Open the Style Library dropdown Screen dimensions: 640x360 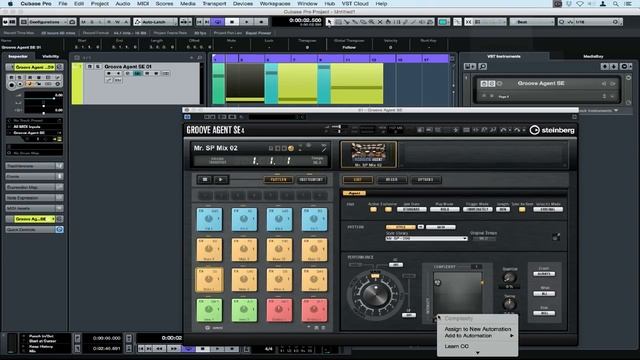tap(426, 238)
